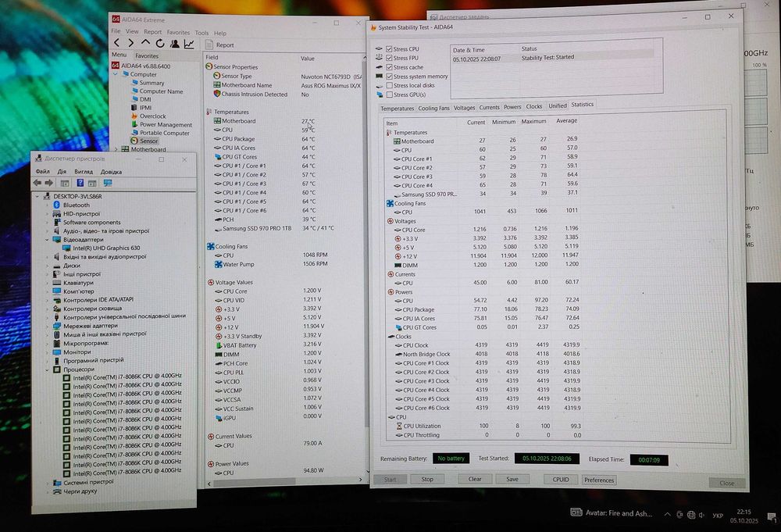Switch to the Temperatures tab in Stability Test
The height and width of the screenshot is (532, 781).
click(397, 109)
